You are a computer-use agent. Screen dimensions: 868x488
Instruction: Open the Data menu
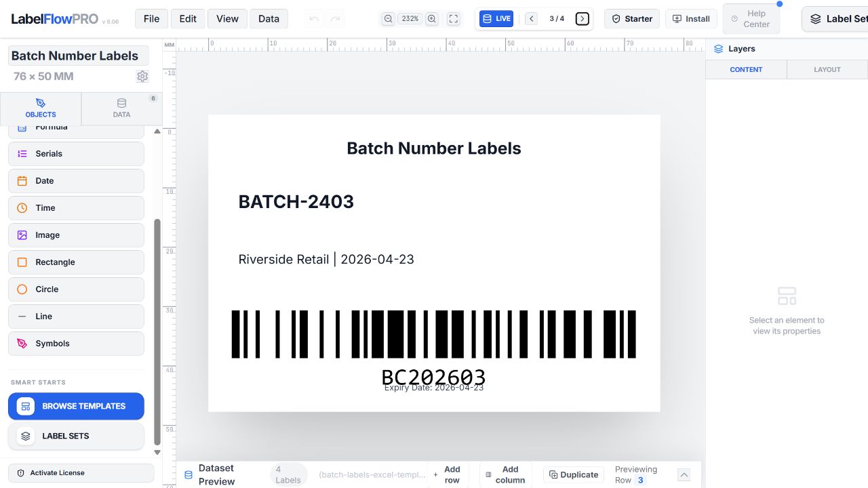(x=269, y=18)
